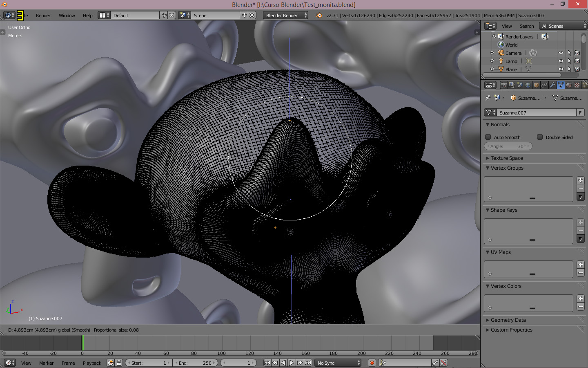
Task: Open the Render menu
Action: (43, 16)
